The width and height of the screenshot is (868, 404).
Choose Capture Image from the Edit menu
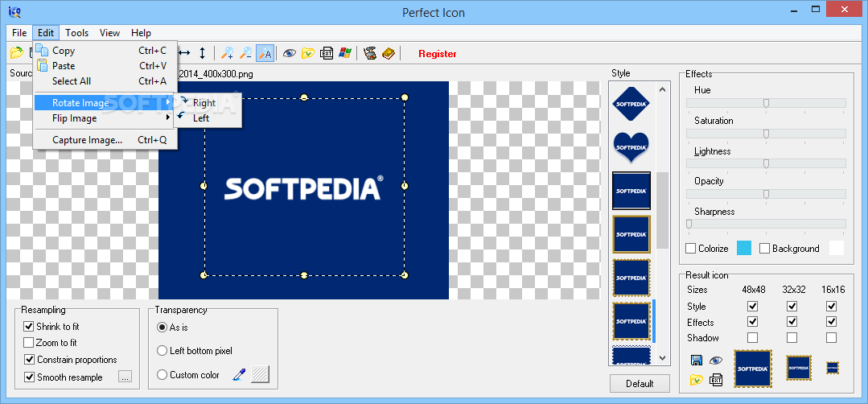[105, 140]
